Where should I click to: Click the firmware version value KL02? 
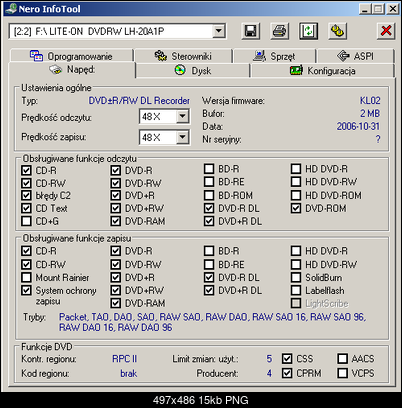pos(370,101)
